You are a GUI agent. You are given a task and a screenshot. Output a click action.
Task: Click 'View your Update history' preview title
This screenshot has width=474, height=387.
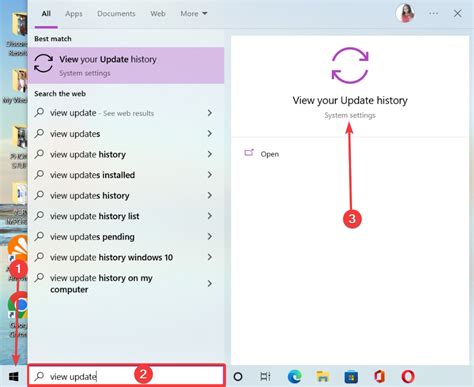click(350, 100)
